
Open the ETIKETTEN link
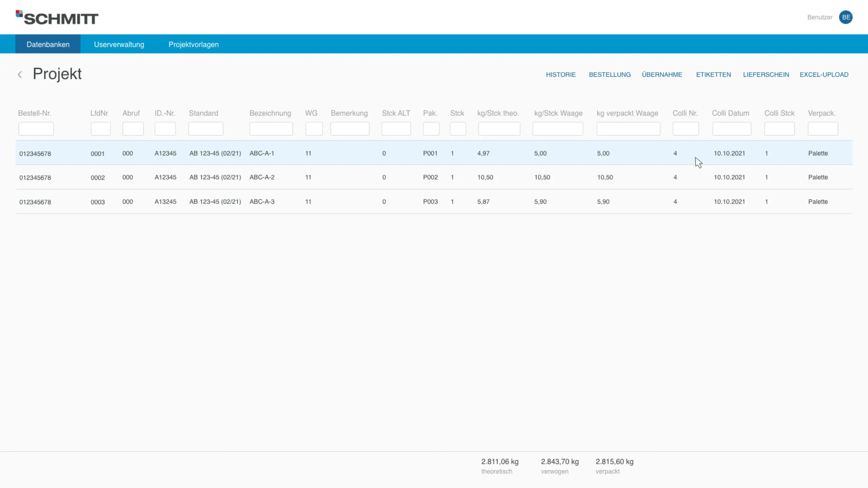point(714,74)
